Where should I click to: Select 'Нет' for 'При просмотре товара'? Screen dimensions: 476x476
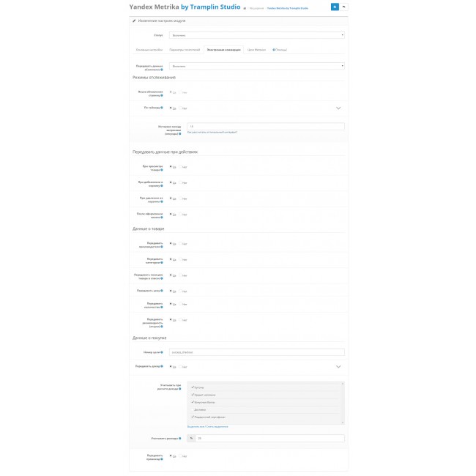[x=181, y=167]
